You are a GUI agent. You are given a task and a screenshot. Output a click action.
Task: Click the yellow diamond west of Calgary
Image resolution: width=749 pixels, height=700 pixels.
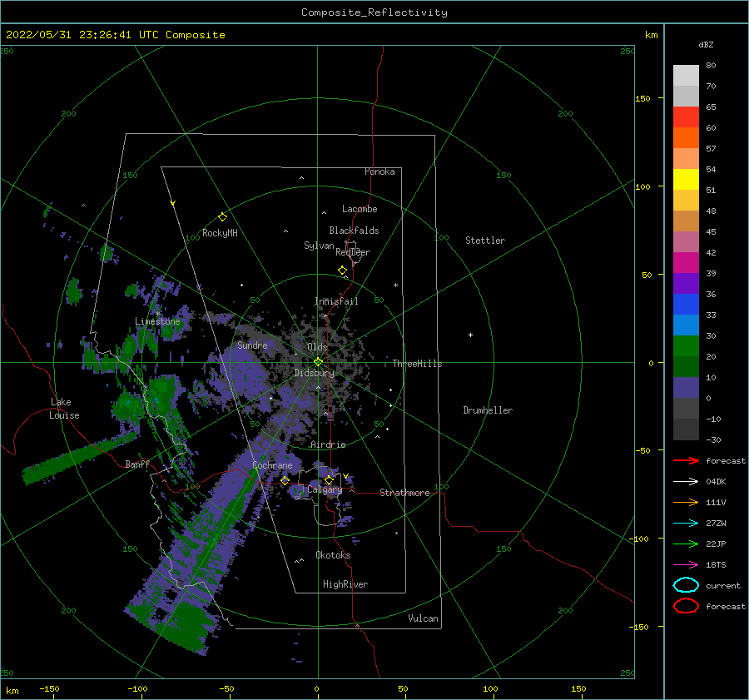285,480
